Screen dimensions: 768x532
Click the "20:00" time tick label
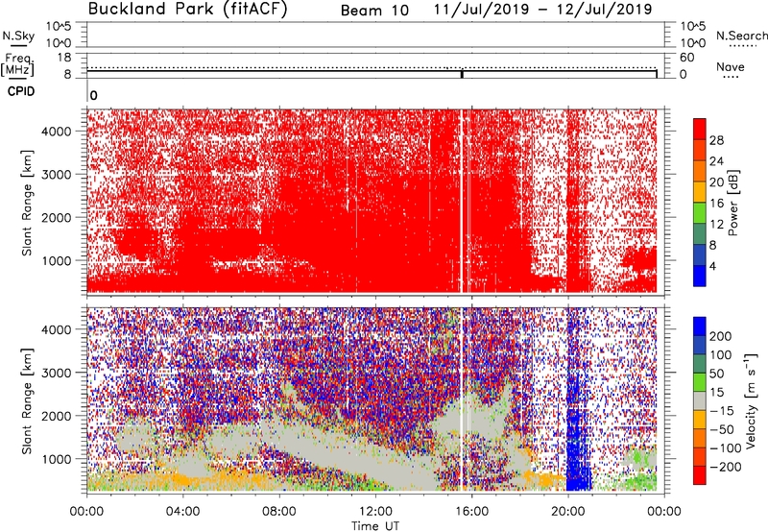point(567,512)
